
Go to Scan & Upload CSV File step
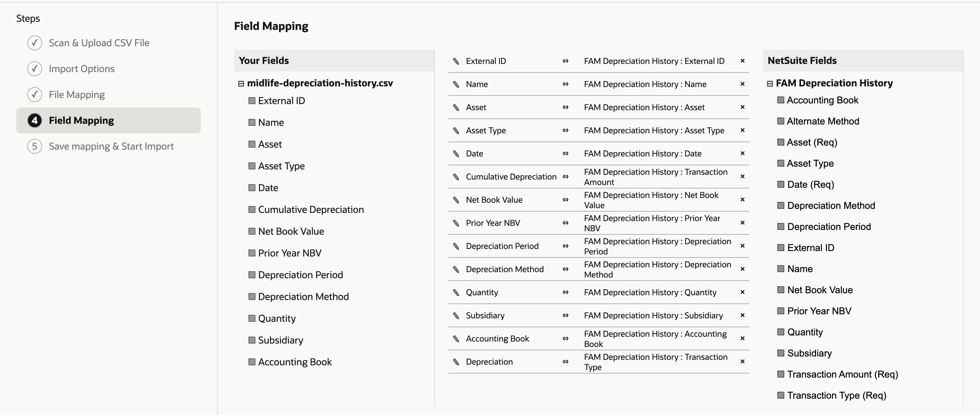[x=99, y=43]
